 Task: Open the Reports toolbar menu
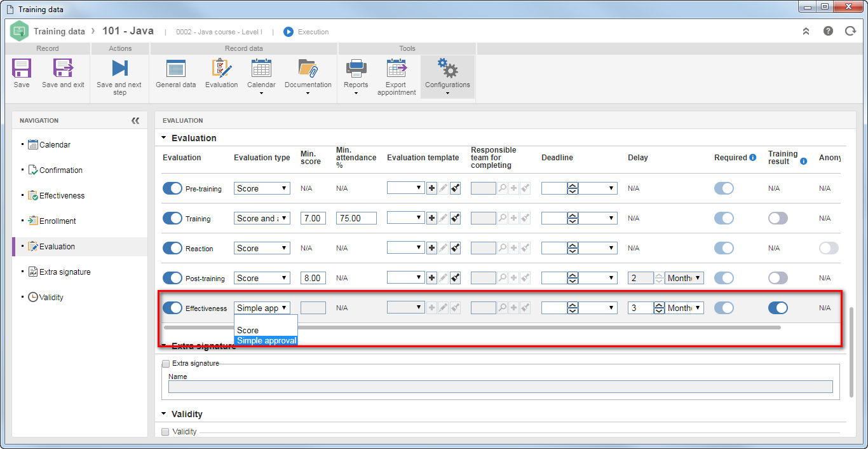pos(356,77)
